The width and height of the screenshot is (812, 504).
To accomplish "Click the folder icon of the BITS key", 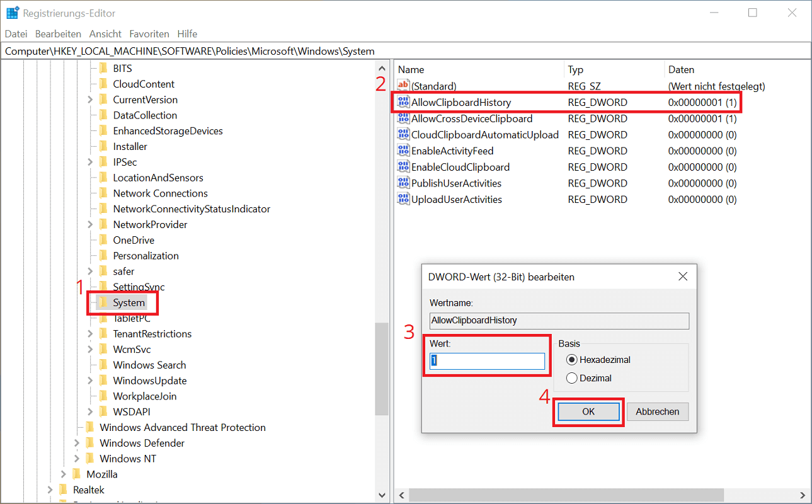I will (x=103, y=68).
